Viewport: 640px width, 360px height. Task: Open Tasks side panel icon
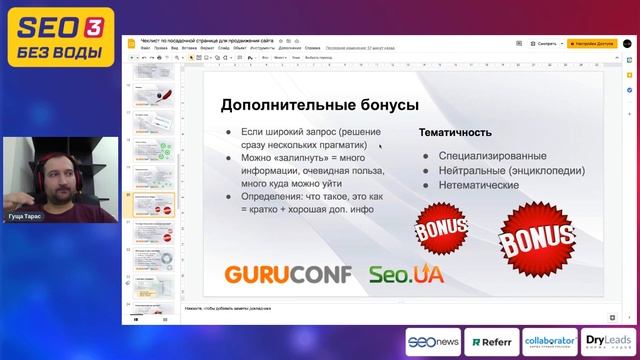point(629,90)
